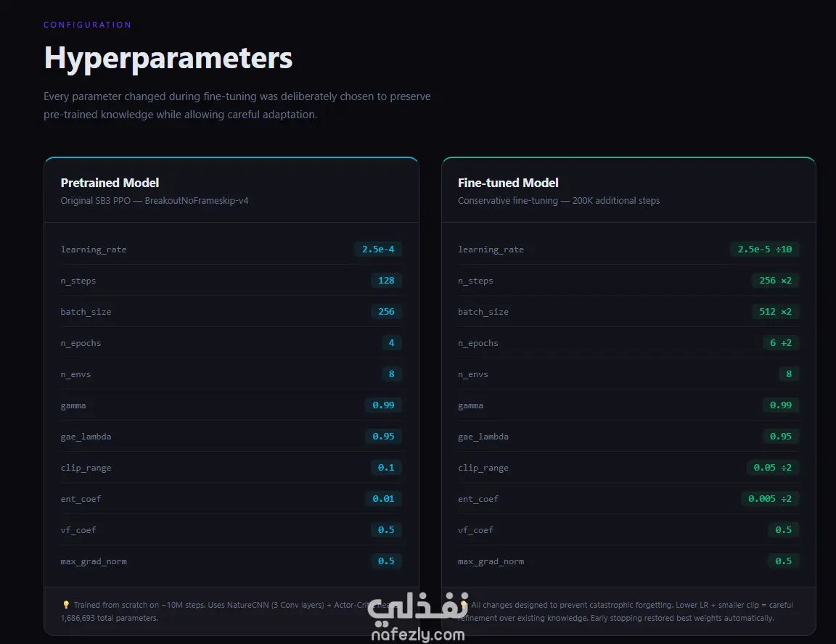
Task: Click pretrained clip_range 0.1 value
Action: click(386, 468)
